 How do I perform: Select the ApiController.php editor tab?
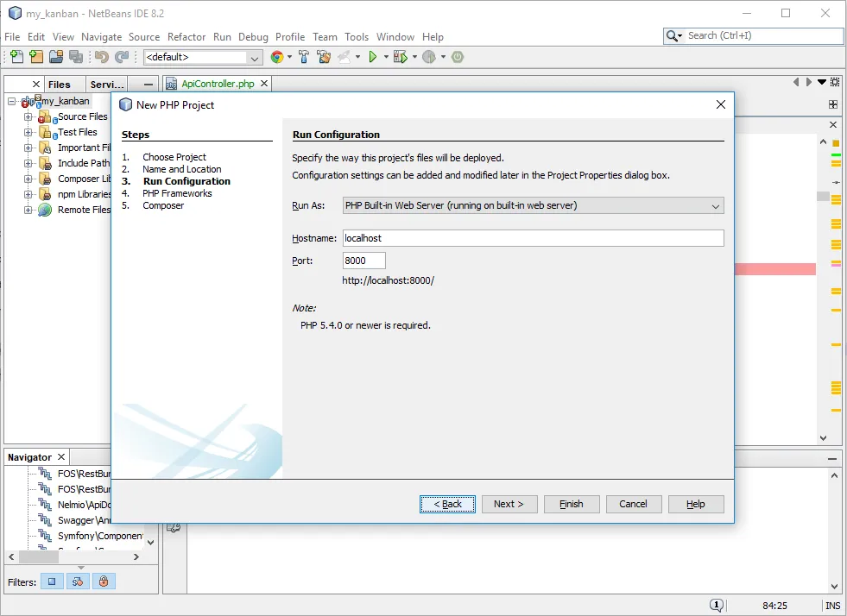pyautogui.click(x=218, y=84)
